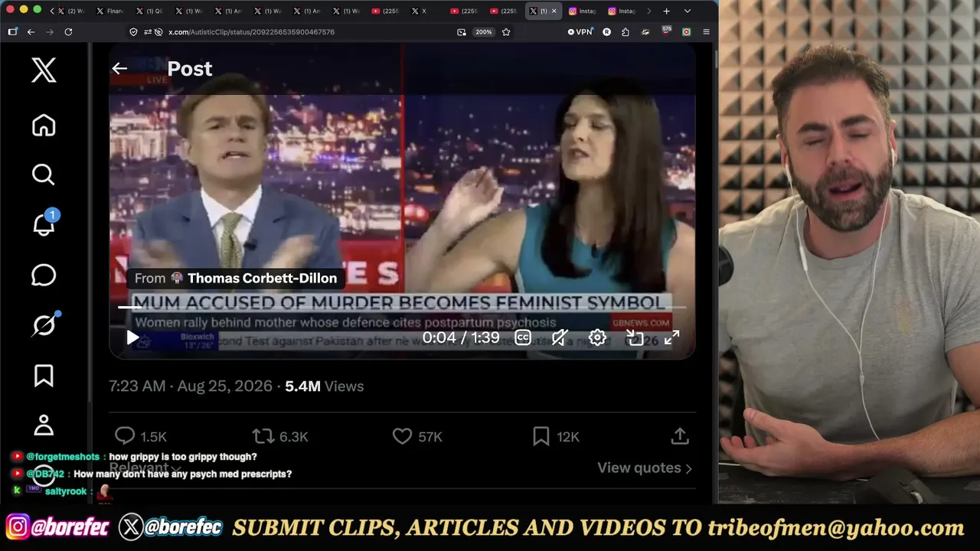Click the browser forward arrow
This screenshot has width=980, height=551.
(x=49, y=32)
